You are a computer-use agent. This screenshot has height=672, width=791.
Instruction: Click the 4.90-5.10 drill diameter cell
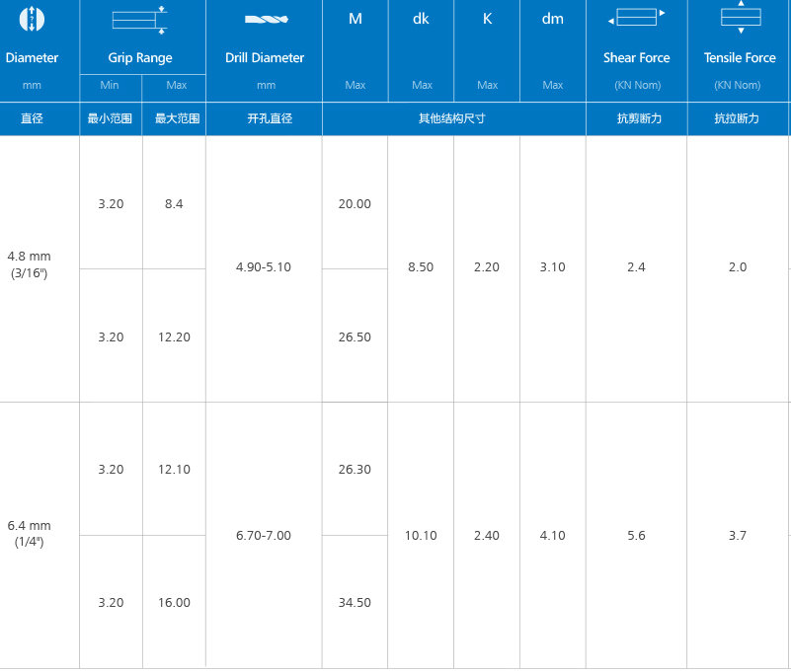click(264, 267)
